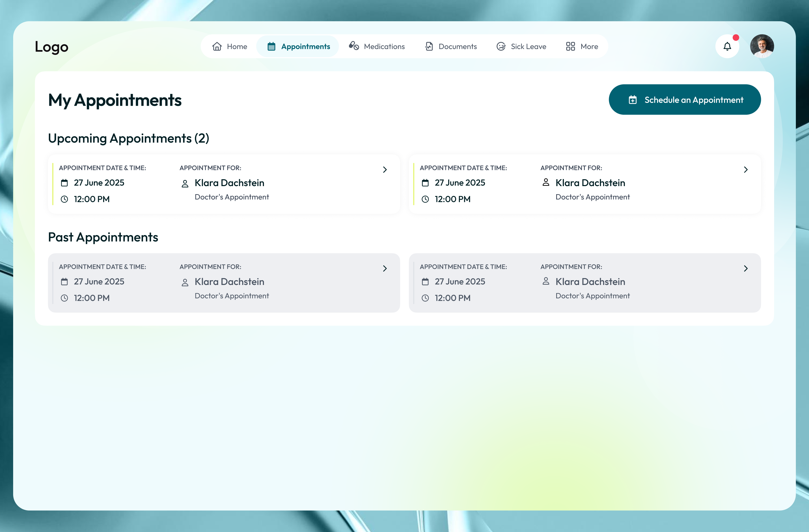Select the Sick Leave menu item

click(x=528, y=46)
